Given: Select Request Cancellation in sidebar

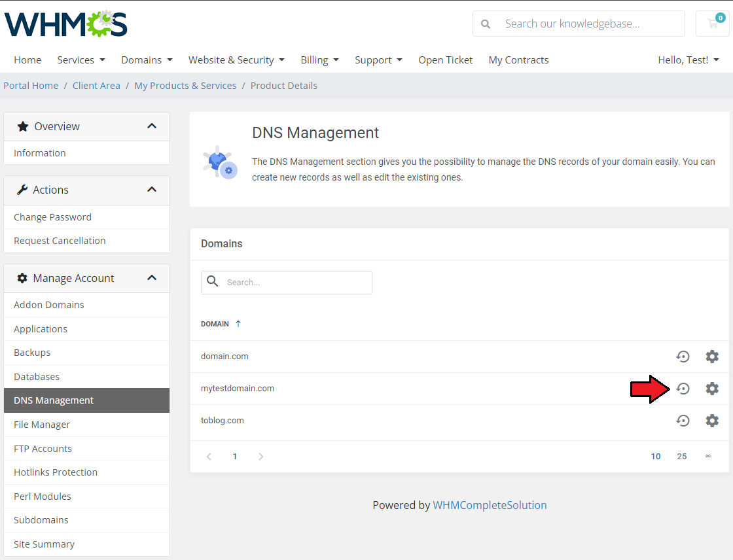Looking at the screenshot, I should [x=86, y=241].
